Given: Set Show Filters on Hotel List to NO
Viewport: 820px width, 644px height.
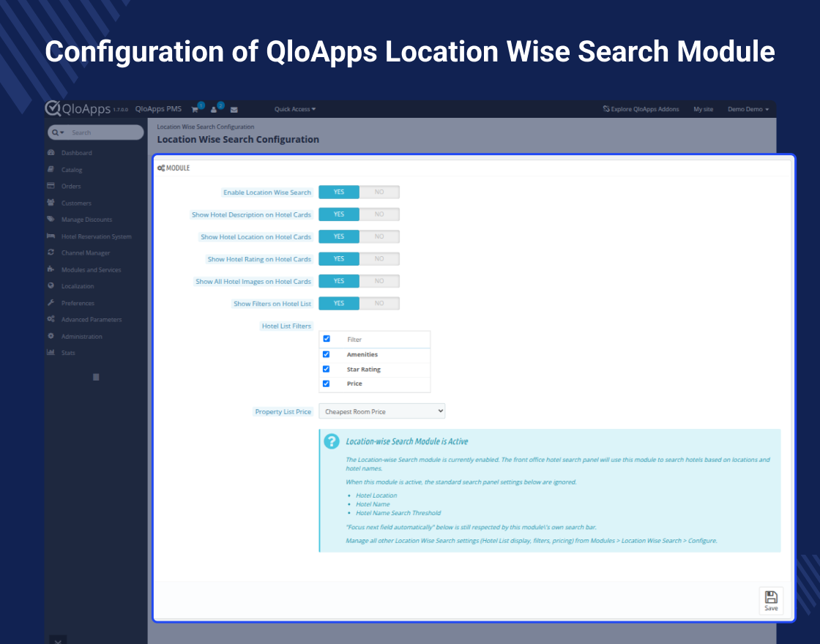Looking at the screenshot, I should coord(379,303).
